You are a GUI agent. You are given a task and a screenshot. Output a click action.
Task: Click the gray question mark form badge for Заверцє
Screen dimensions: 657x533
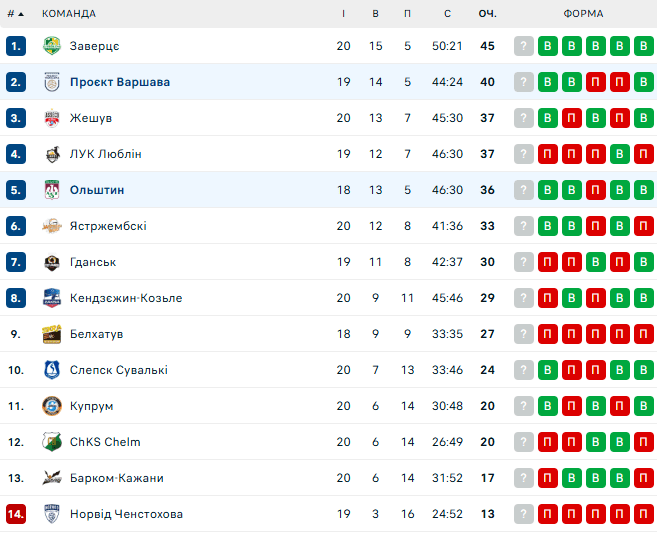tap(523, 46)
